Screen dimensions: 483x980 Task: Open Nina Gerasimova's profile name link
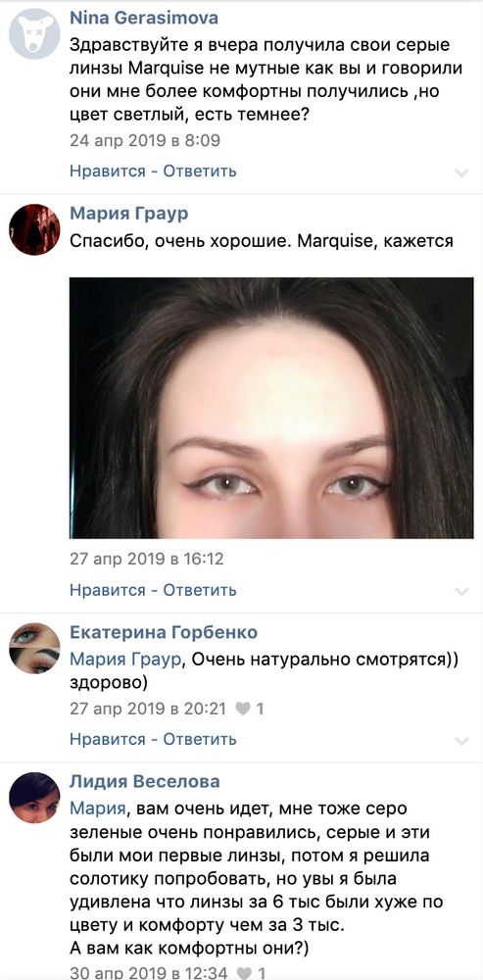pos(144,18)
